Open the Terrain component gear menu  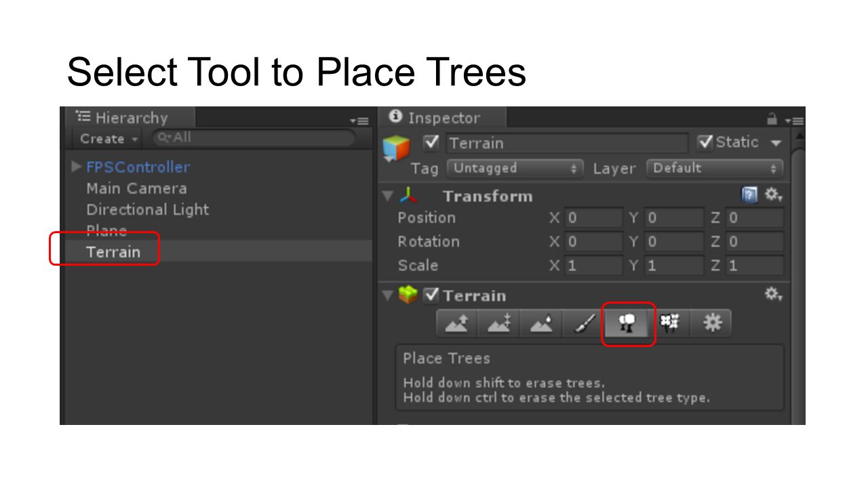[774, 294]
